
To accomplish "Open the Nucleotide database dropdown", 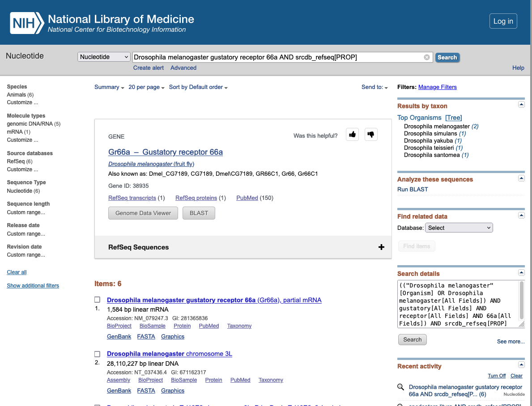I will (104, 57).
